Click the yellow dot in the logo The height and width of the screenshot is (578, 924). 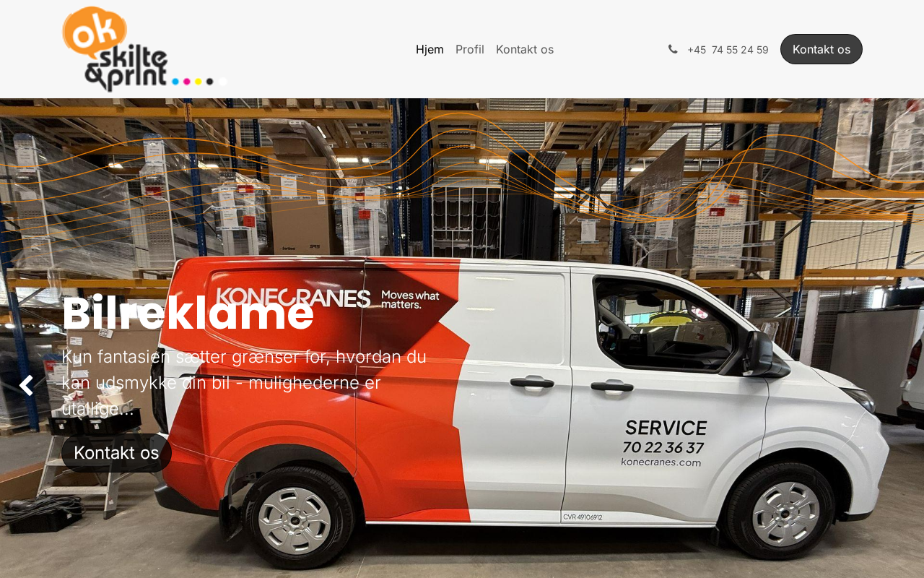tap(198, 82)
